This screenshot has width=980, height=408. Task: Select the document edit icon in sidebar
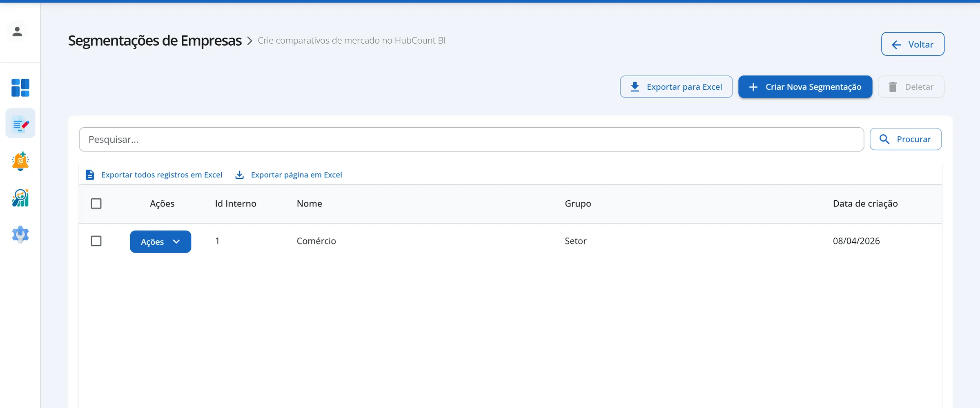tap(20, 124)
